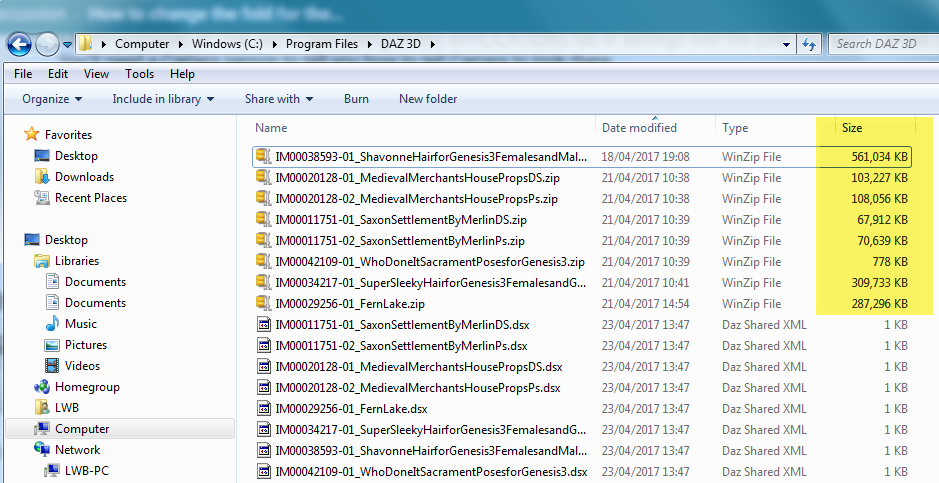
Task: Open the Edit menu
Action: tap(58, 74)
